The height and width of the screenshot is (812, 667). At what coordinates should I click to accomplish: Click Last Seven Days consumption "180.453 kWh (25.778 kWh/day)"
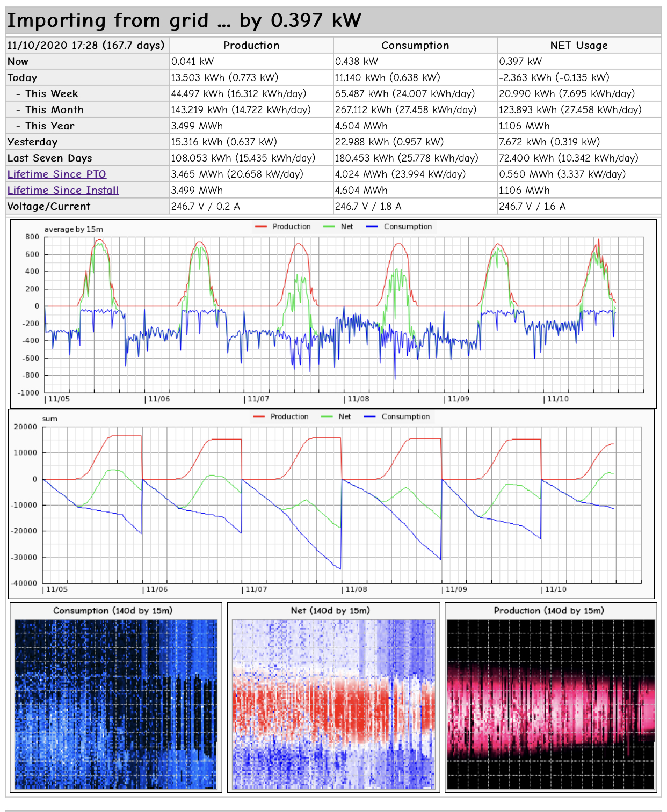click(407, 158)
